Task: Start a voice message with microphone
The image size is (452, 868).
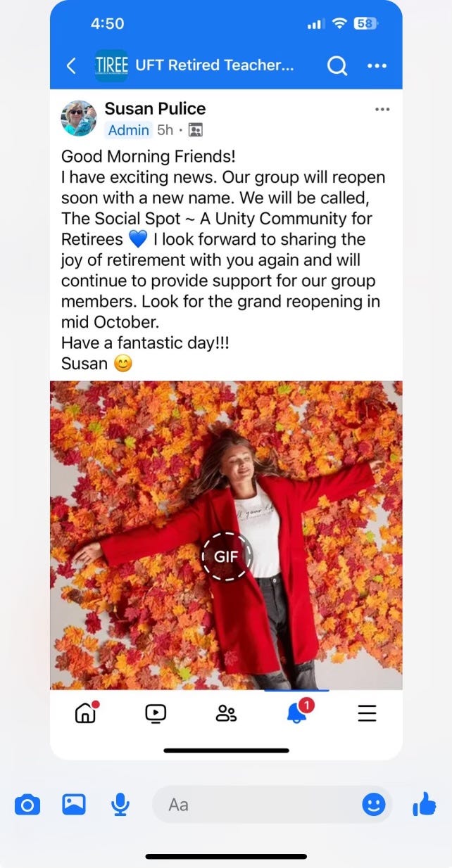Action: click(x=120, y=804)
